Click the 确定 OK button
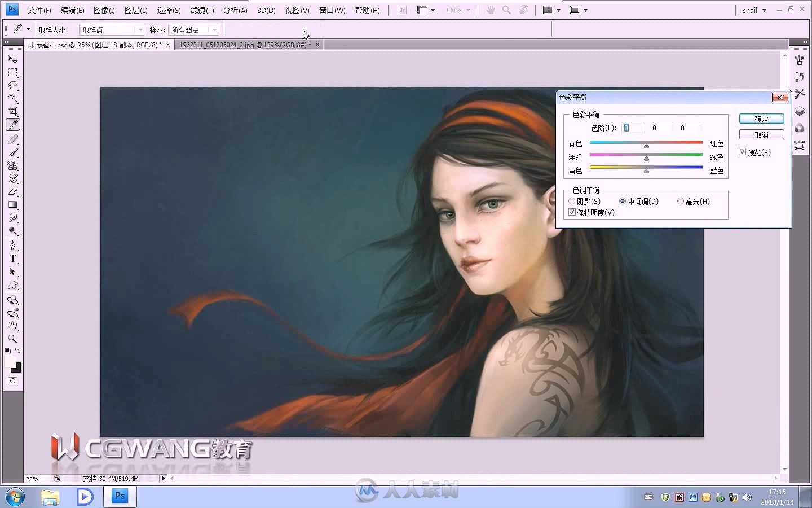Screen dimensions: 812x508 pyautogui.click(x=762, y=119)
